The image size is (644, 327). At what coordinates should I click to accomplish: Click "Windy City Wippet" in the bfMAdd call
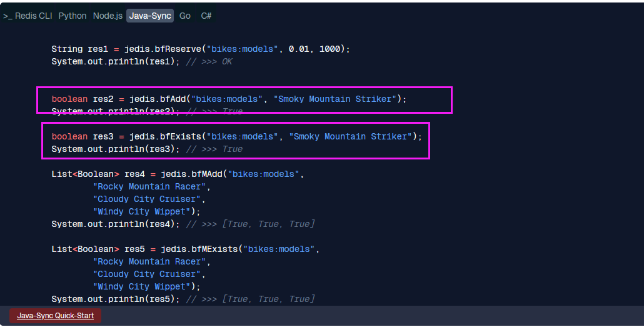141,211
